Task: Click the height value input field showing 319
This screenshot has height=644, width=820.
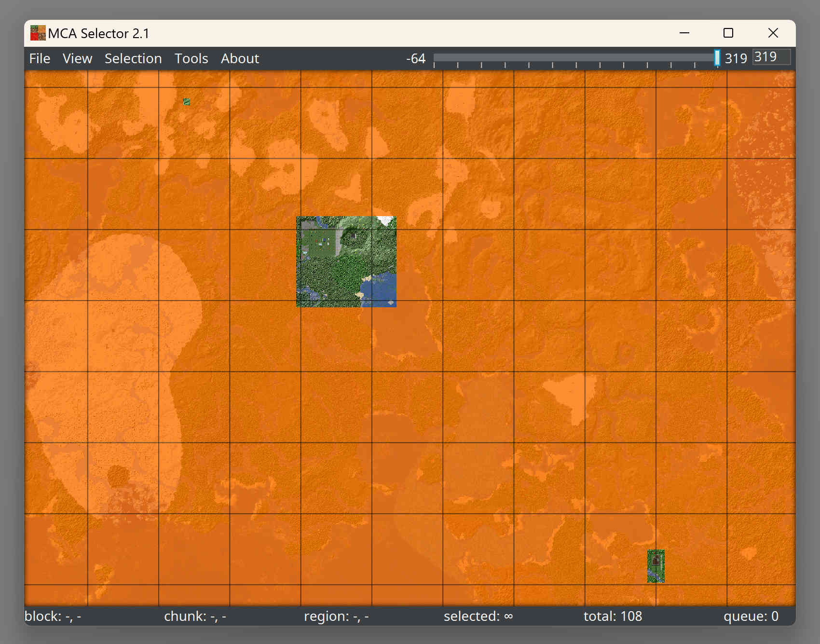Action: [x=771, y=57]
